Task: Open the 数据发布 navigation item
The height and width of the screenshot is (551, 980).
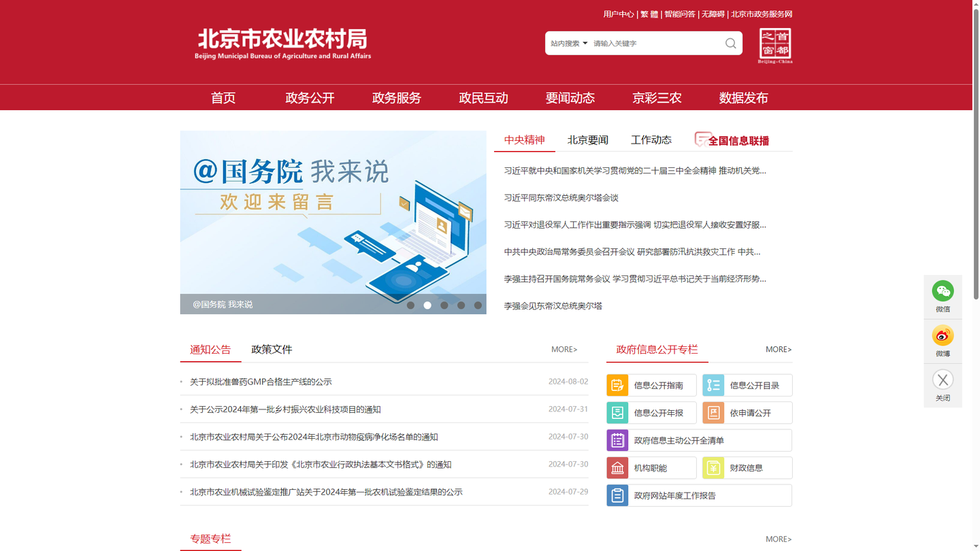Action: (x=744, y=98)
